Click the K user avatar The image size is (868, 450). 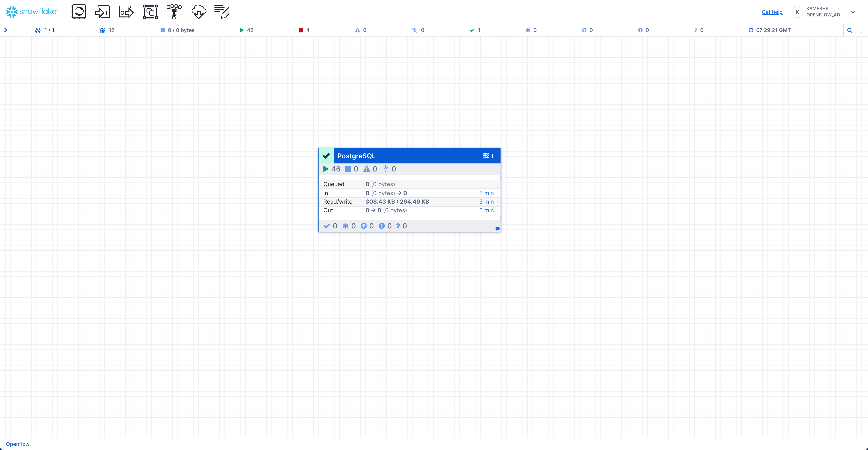(797, 12)
